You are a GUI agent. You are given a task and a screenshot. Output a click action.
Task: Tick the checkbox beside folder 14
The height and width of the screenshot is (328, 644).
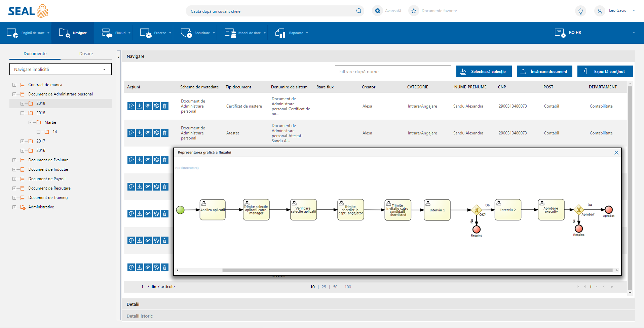[x=38, y=132]
